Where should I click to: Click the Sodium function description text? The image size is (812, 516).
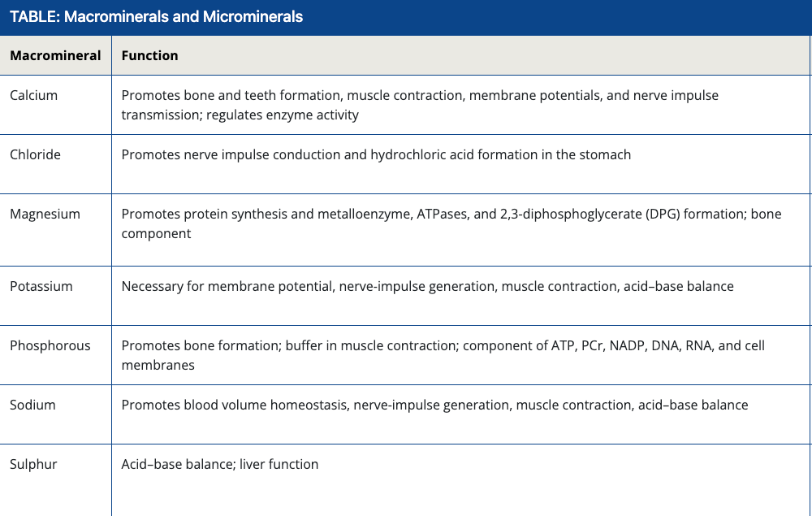(x=434, y=405)
